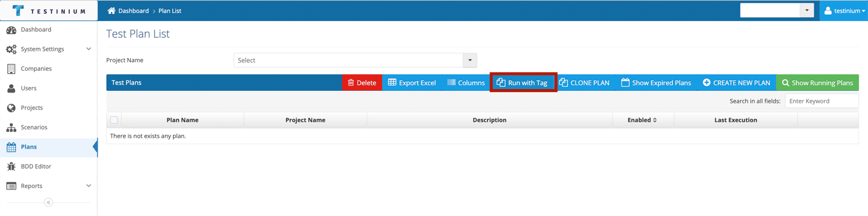
Task: Click the BDD Editor bug icon
Action: (11, 166)
